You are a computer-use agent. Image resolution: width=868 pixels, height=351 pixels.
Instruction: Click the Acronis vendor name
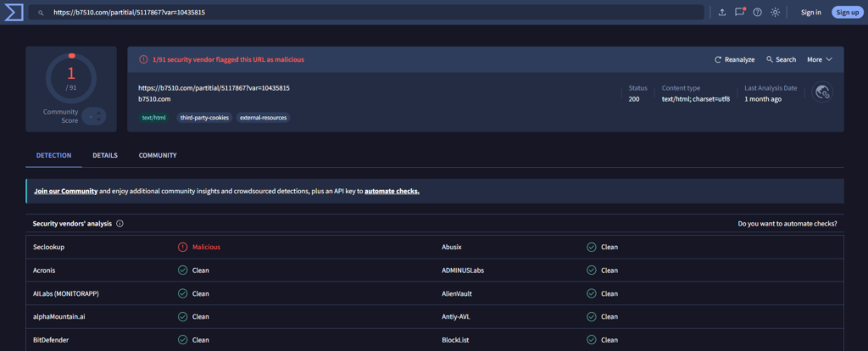[x=44, y=270]
